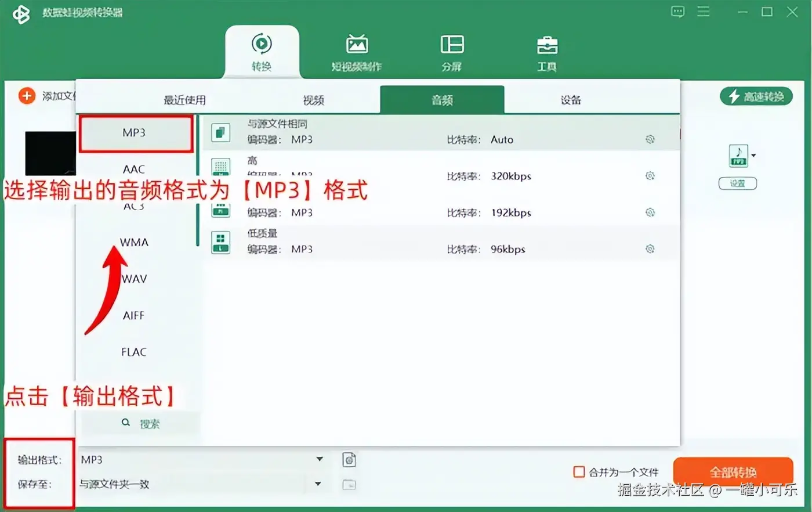The height and width of the screenshot is (512, 812).
Task: Select WAV in the format list
Action: 134,279
